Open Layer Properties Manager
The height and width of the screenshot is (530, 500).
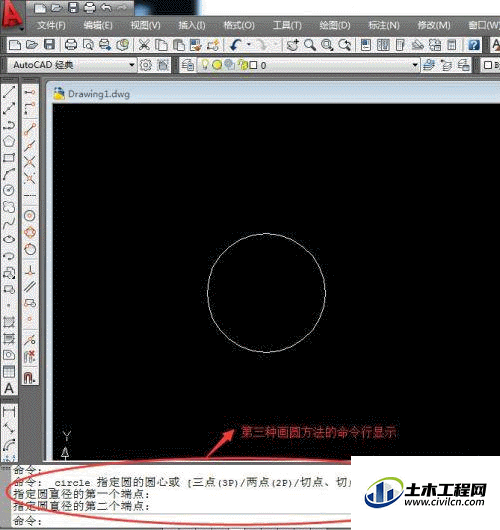pyautogui.click(x=188, y=65)
